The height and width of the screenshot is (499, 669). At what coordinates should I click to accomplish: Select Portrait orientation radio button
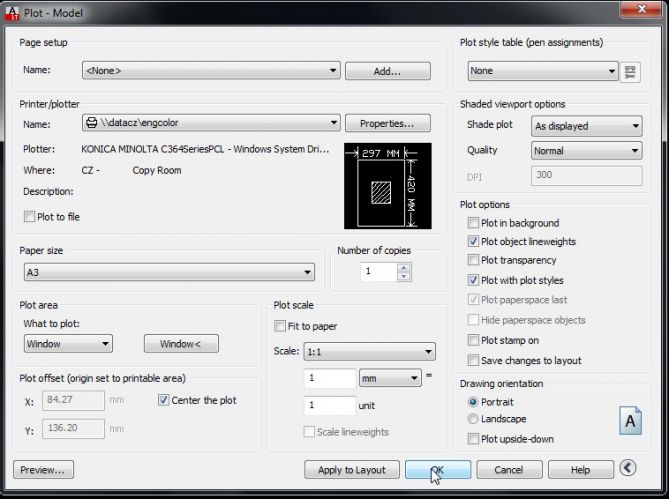[x=473, y=402]
